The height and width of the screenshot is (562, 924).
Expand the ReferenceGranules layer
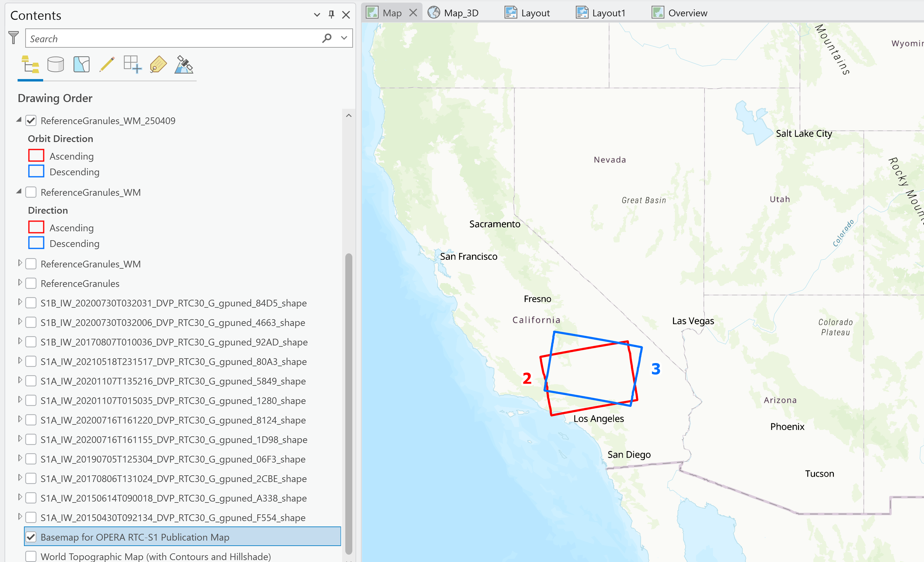20,283
